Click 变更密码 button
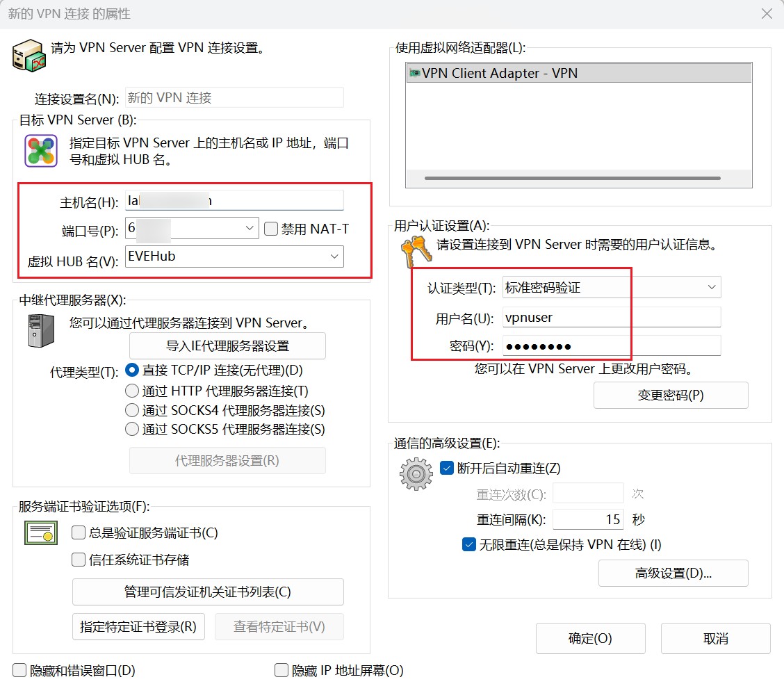The height and width of the screenshot is (684, 784). [x=671, y=396]
